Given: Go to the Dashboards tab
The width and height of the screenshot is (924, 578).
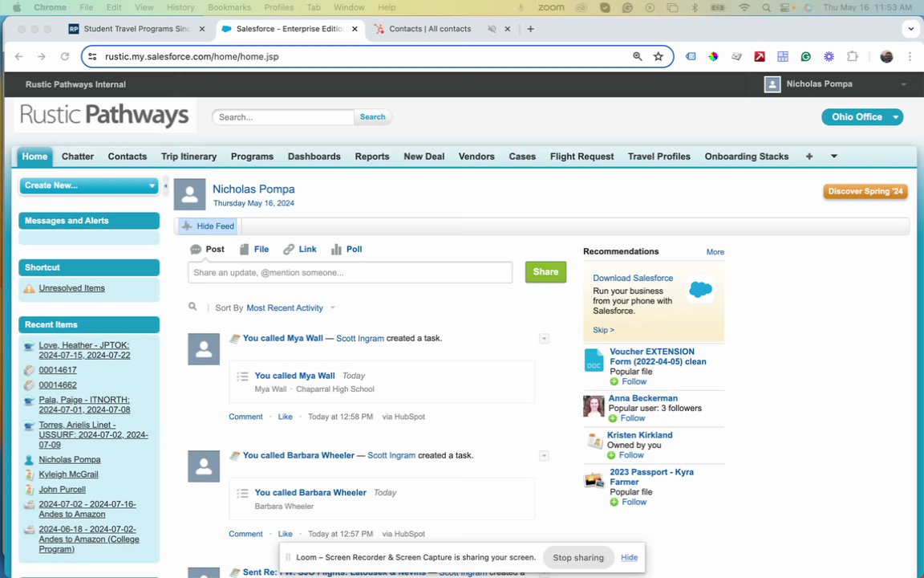Looking at the screenshot, I should pos(314,157).
